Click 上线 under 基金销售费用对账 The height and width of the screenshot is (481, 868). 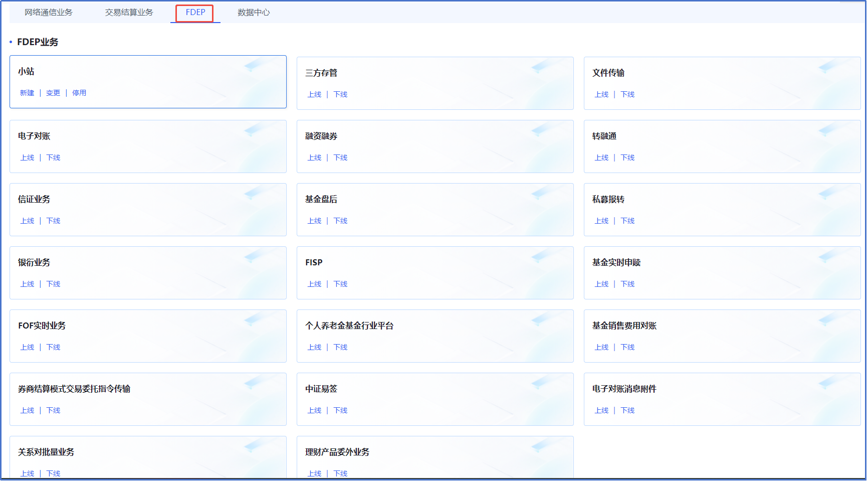(602, 347)
